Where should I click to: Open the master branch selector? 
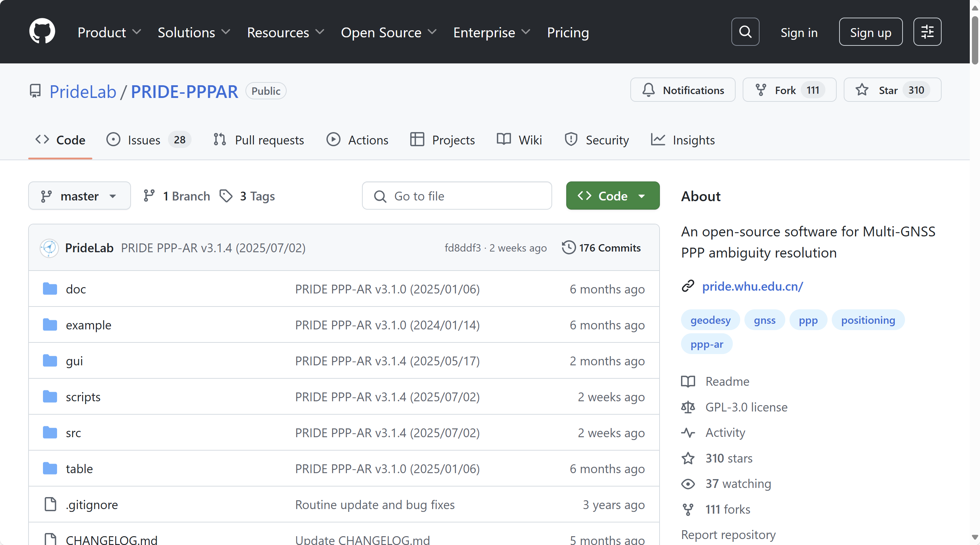click(80, 196)
